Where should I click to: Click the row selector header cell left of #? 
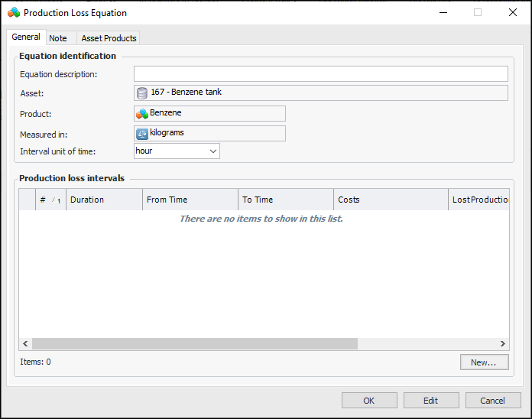point(28,200)
